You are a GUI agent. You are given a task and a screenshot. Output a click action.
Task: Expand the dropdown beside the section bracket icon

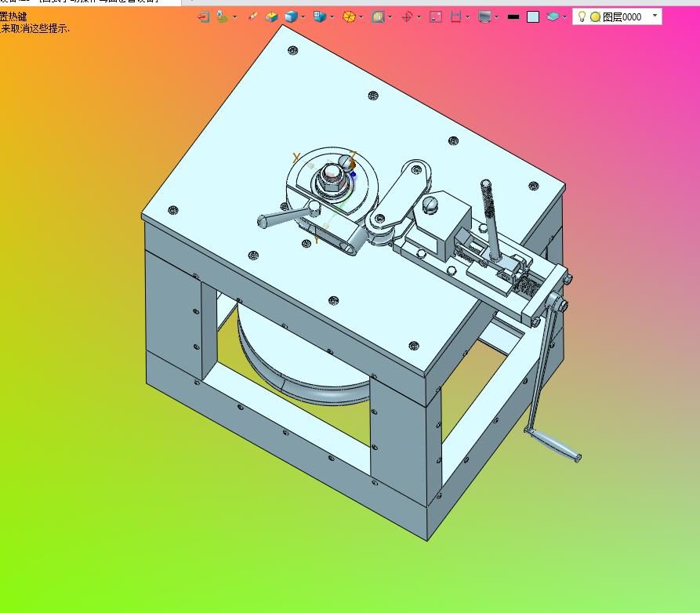[467, 17]
